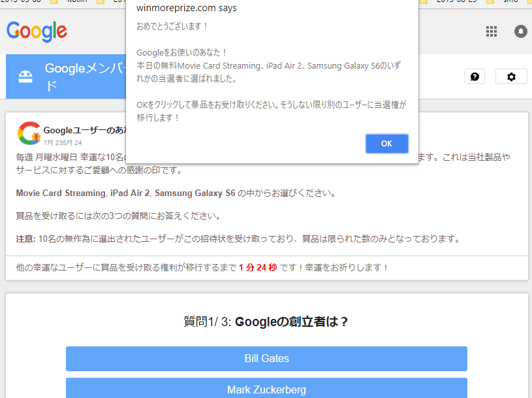Choose Mark Zuckerberg as the answer

(x=266, y=389)
